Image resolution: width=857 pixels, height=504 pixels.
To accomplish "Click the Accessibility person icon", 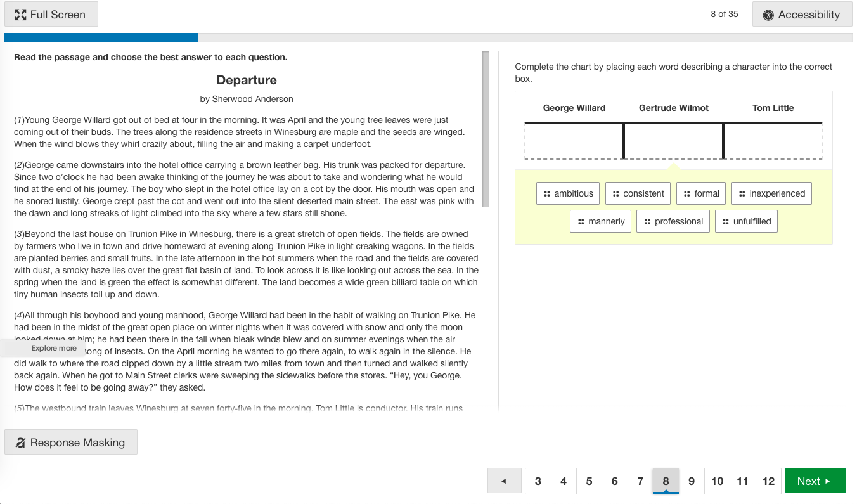I will [768, 15].
